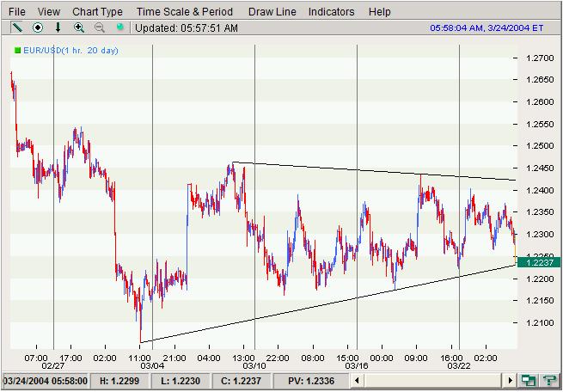Open the View menu
Image resolution: width=563 pixels, height=392 pixels.
tap(49, 12)
